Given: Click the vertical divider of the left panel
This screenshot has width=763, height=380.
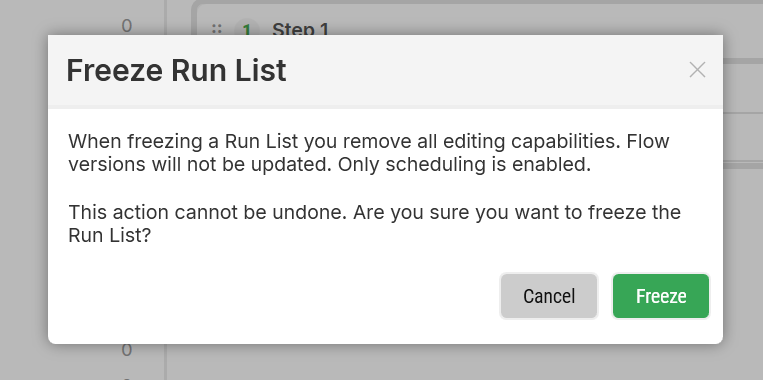Looking at the screenshot, I should 166,362.
